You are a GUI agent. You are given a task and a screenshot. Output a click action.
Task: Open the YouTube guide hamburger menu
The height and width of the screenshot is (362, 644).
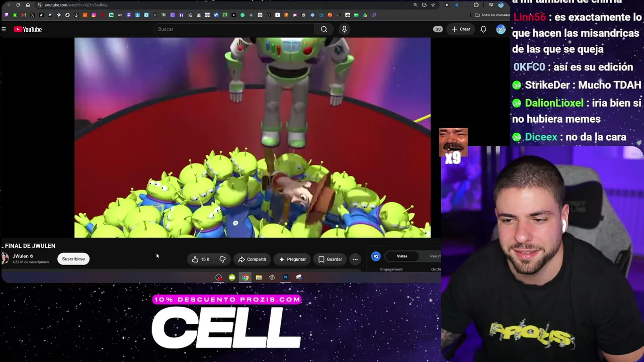tap(4, 29)
